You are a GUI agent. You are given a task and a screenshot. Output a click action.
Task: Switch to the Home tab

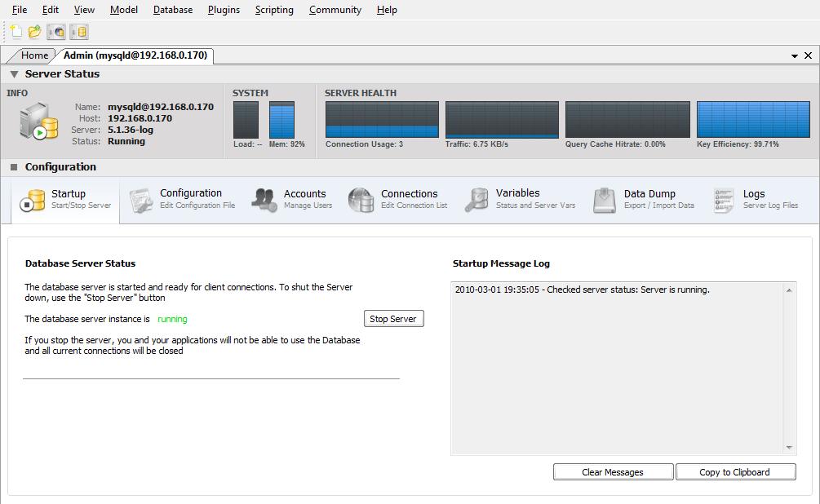coord(34,55)
